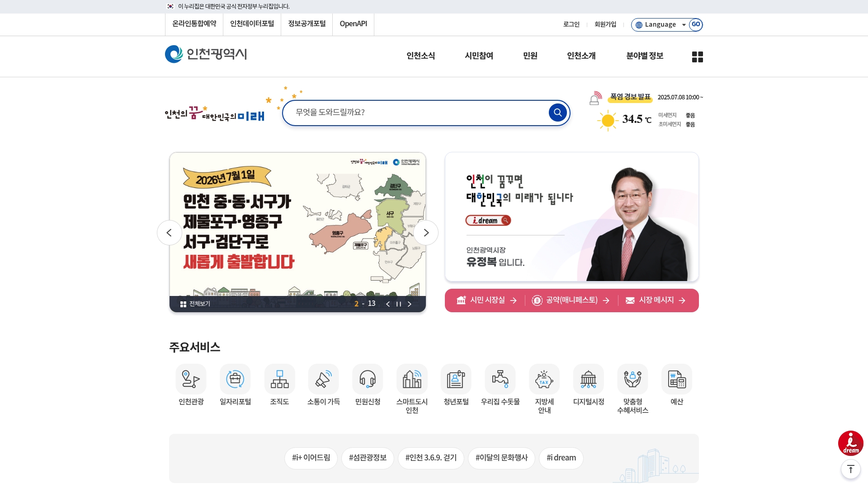Open the 인천데이터포털 top tab
Screen dimensions: 868x488
tap(252, 24)
